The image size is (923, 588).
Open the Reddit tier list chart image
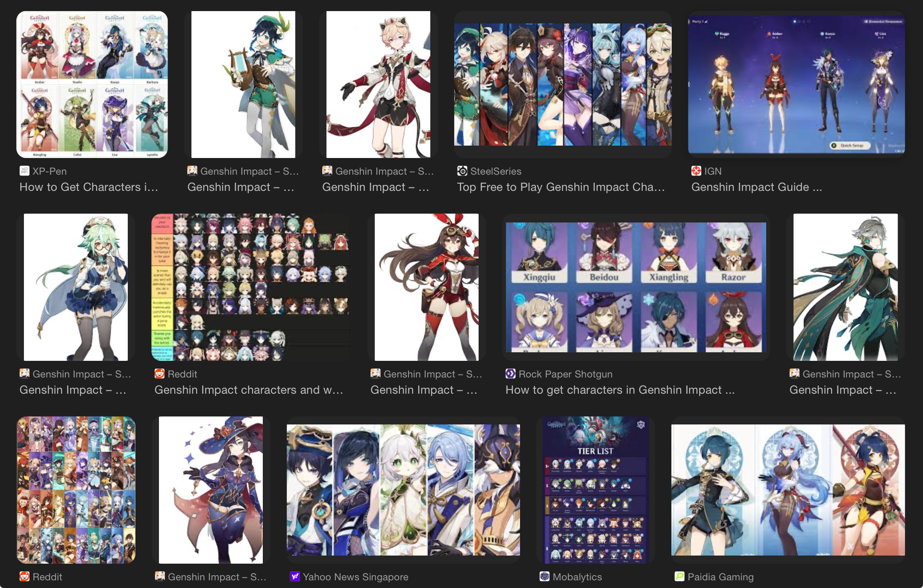250,287
